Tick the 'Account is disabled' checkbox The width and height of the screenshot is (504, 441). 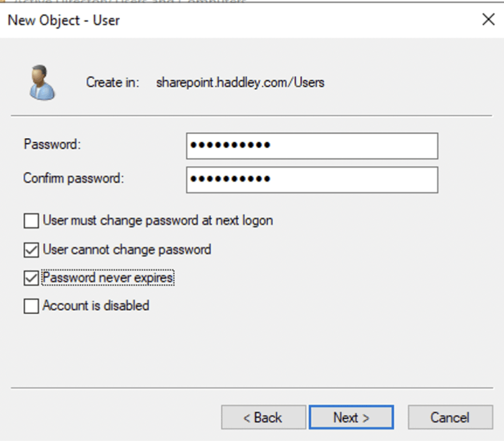click(x=31, y=306)
